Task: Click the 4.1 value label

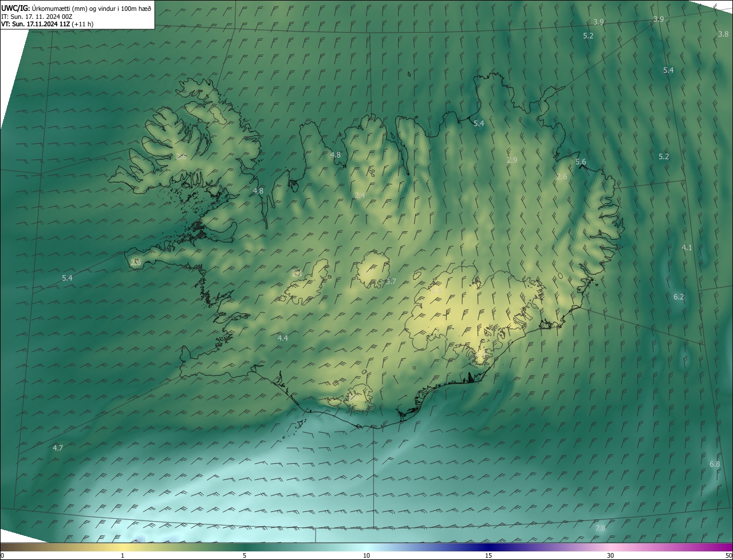Action: point(687,247)
